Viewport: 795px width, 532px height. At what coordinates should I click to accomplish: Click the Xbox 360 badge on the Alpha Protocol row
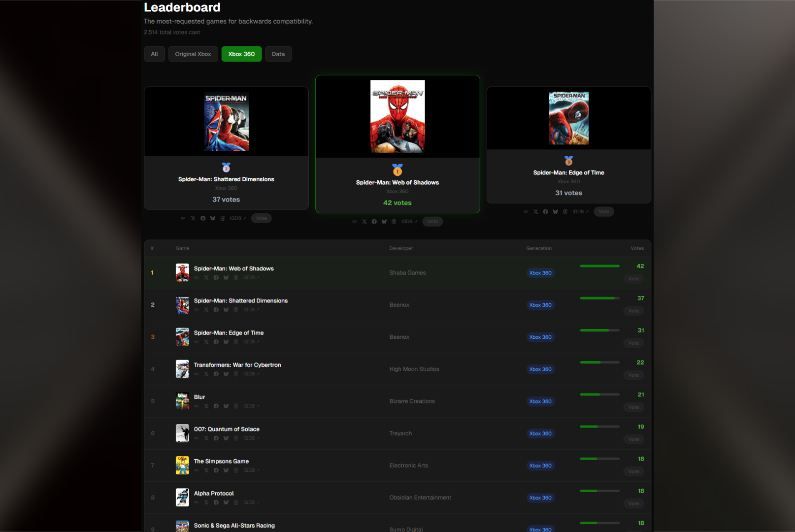540,498
